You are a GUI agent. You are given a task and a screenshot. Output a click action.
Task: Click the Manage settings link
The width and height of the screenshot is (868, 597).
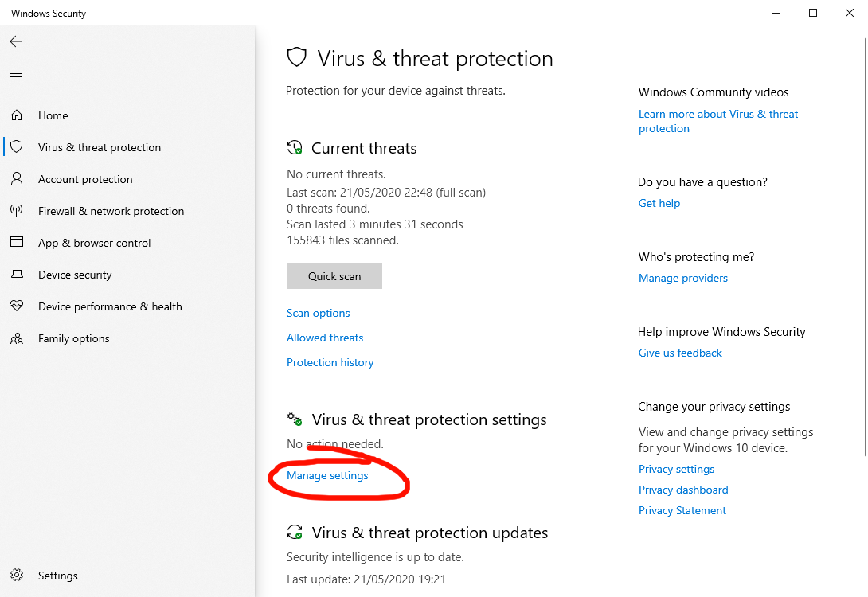(327, 475)
